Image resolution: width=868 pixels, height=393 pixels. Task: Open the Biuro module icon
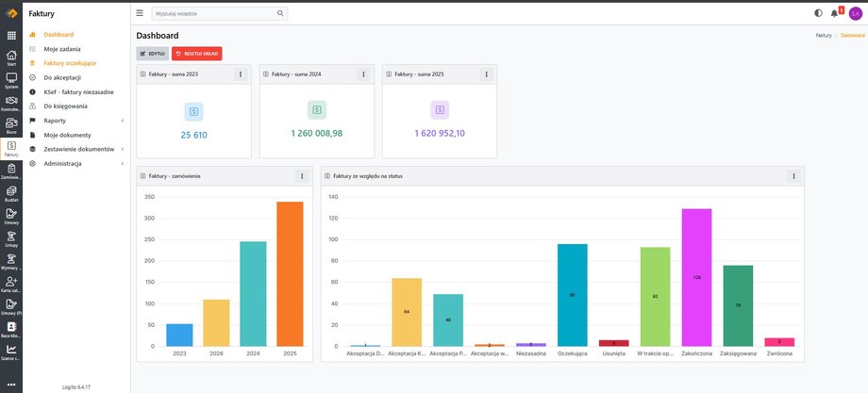11,124
